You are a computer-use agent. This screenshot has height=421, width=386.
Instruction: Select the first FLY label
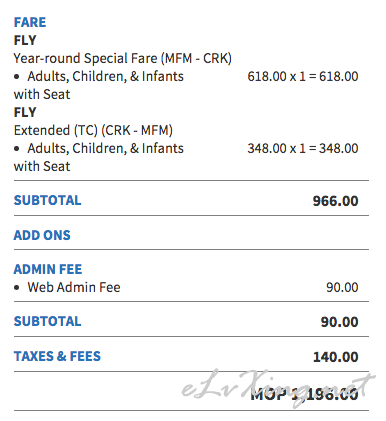(x=25, y=40)
